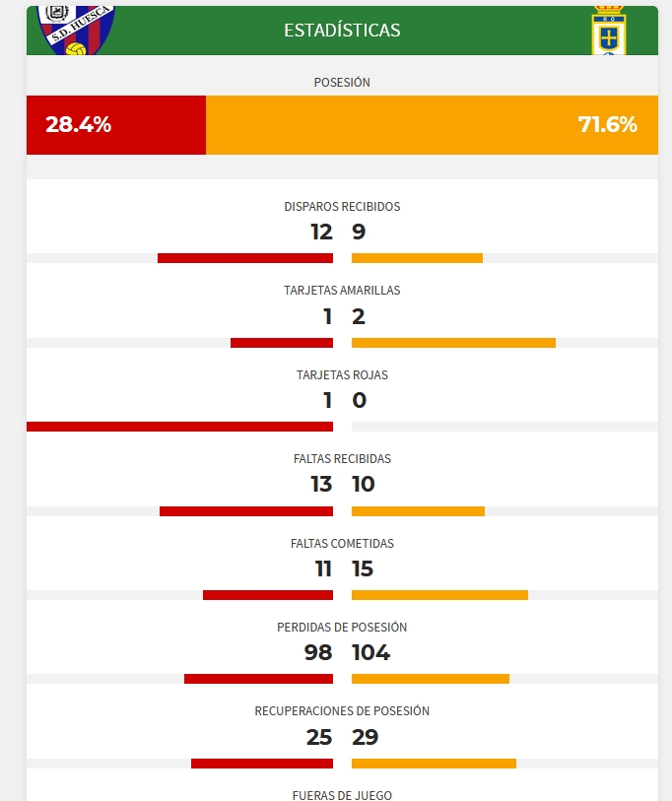Click the empty Oviedo Tarjetas Rojas bar
Viewport: 672px width, 801px height.
(x=504, y=427)
